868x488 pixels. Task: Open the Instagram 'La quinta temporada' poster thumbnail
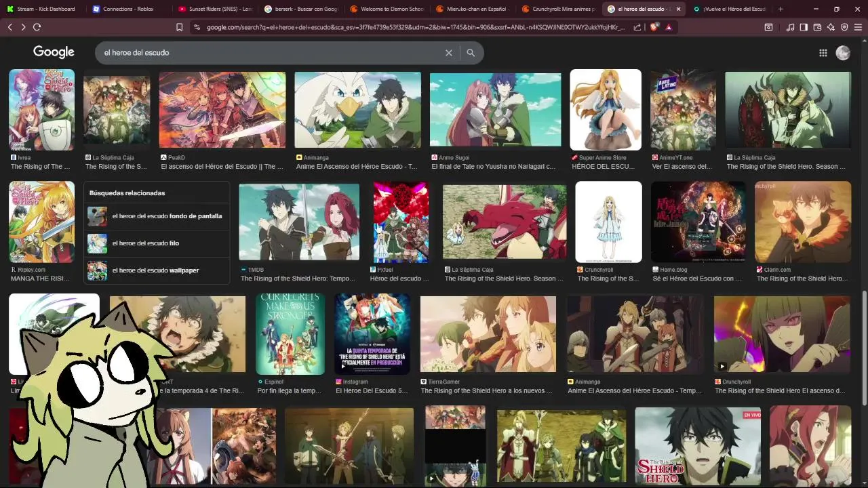pyautogui.click(x=372, y=334)
